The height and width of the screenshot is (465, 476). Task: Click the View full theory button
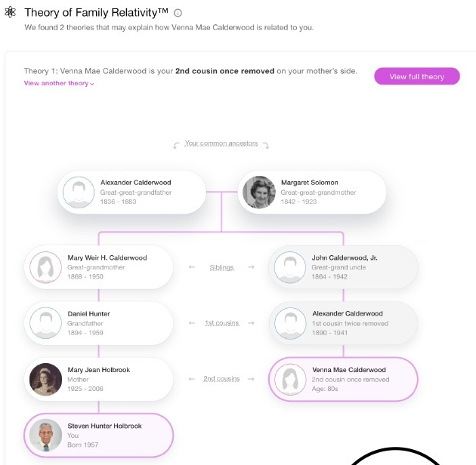(417, 76)
